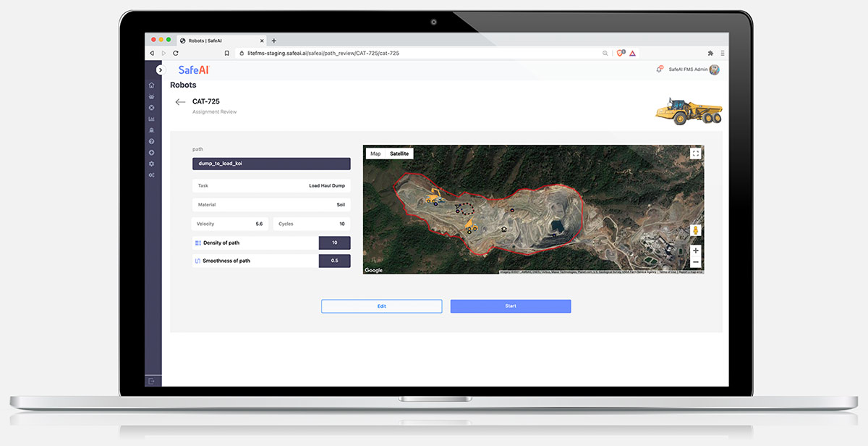Zoom in using the map plus control
Image resolution: width=868 pixels, height=446 pixels.
[x=696, y=252]
